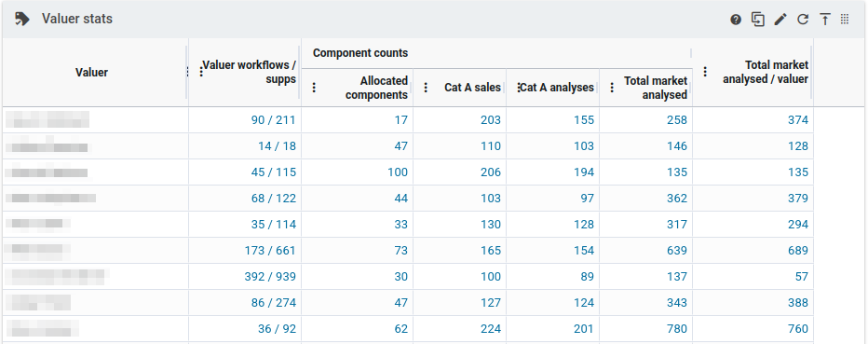
Task: Refresh the Valuer stats panel
Action: click(803, 20)
